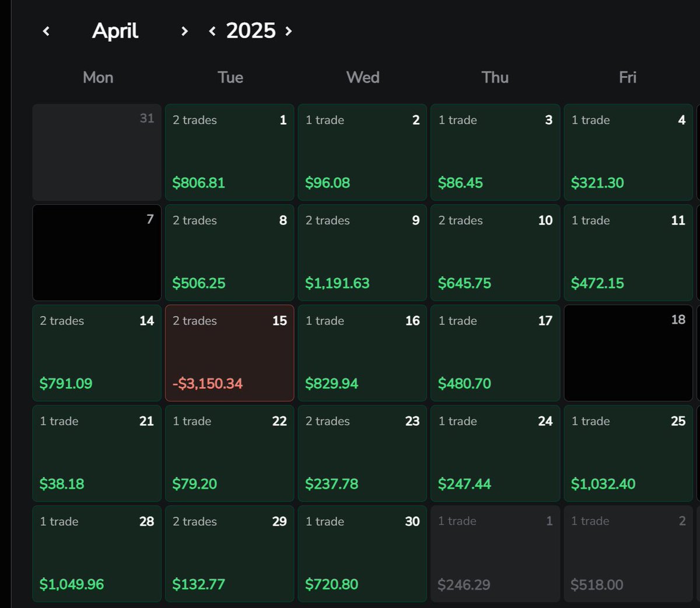Viewport: 700px width, 608px height.
Task: Open the losing day April 15 cell
Action: click(x=230, y=353)
